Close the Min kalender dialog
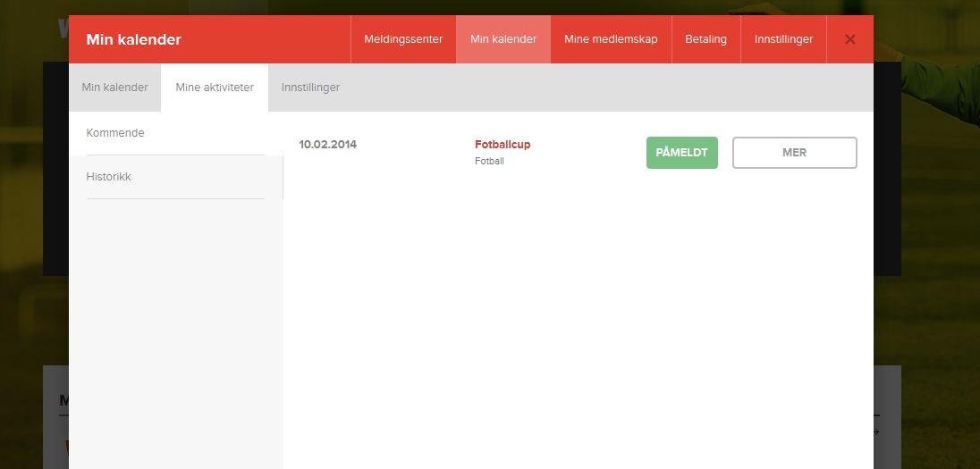The image size is (980, 469). [850, 39]
